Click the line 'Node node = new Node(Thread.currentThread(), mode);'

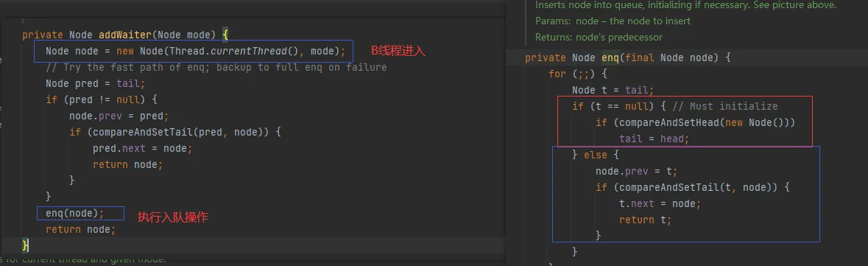(x=195, y=52)
